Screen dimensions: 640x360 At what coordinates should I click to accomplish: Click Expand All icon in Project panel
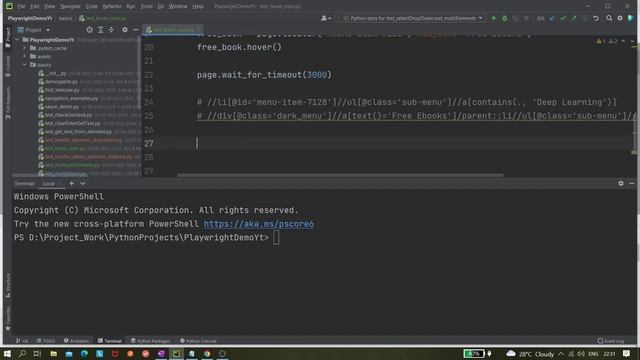click(100, 30)
